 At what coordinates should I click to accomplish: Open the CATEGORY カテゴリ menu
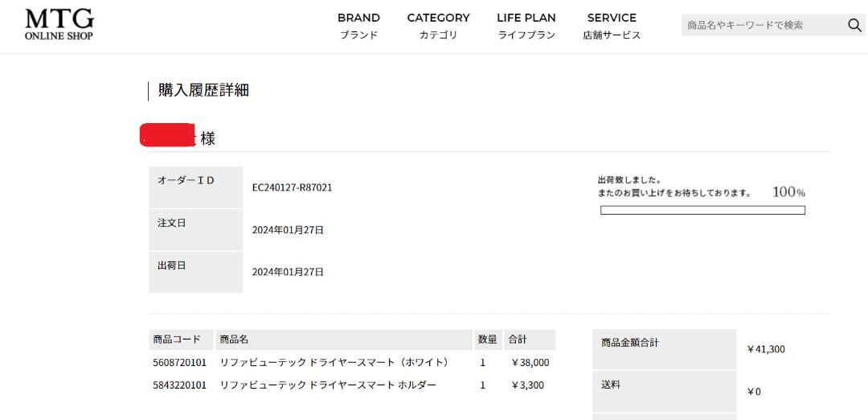coord(439,26)
